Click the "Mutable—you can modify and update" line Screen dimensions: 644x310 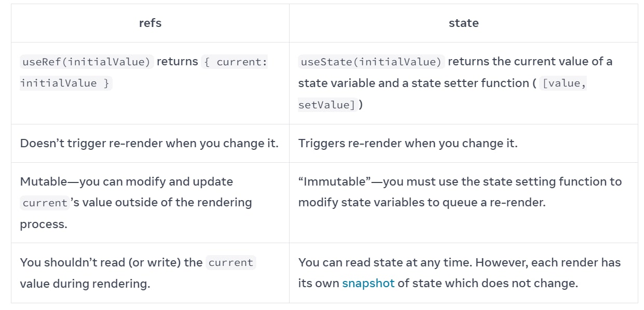pos(126,182)
